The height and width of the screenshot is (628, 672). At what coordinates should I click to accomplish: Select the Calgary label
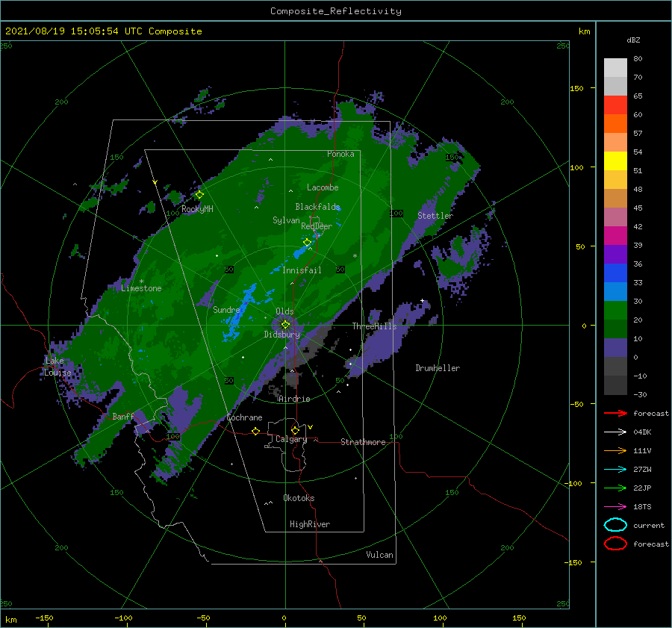(291, 439)
